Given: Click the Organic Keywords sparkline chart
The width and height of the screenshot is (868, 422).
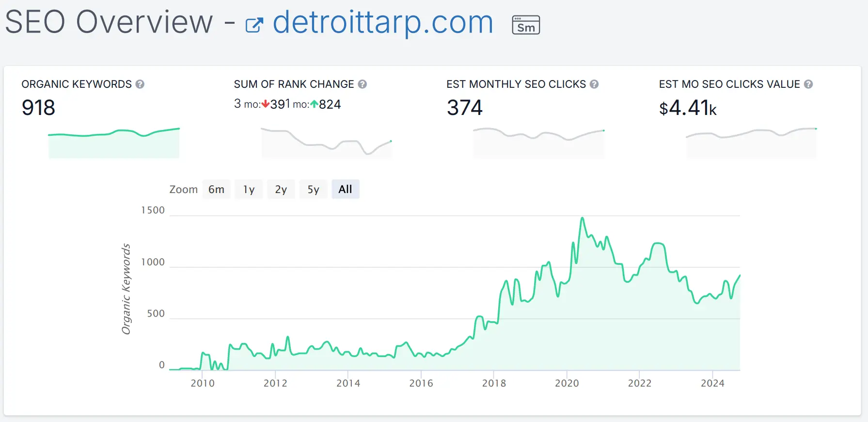Looking at the screenshot, I should 114,143.
